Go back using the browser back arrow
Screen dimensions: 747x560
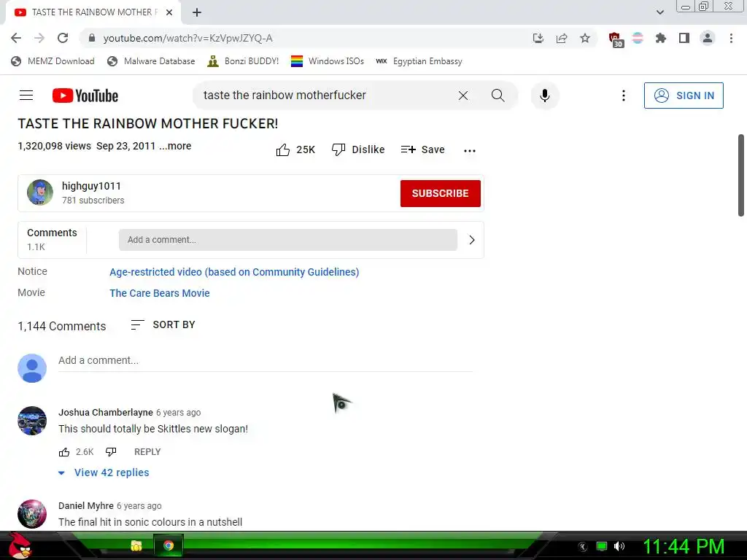tap(16, 38)
